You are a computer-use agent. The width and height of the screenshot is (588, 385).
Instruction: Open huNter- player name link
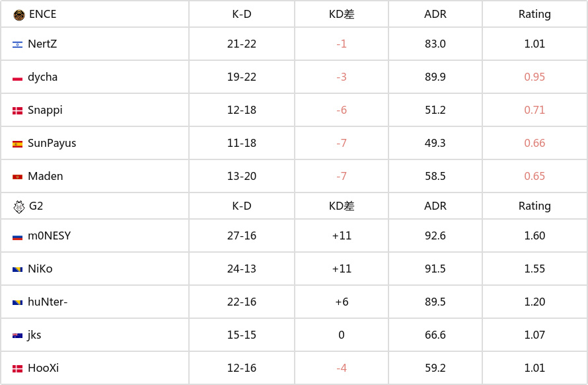pos(48,302)
